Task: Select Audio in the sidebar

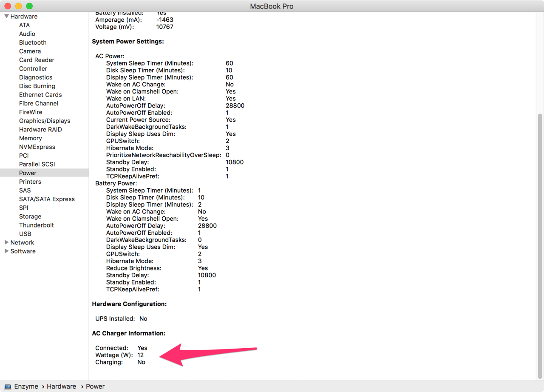Action: coord(27,34)
